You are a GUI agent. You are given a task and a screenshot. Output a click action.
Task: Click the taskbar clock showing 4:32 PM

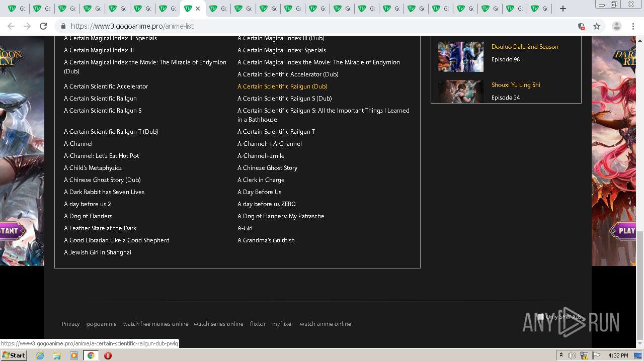618,355
